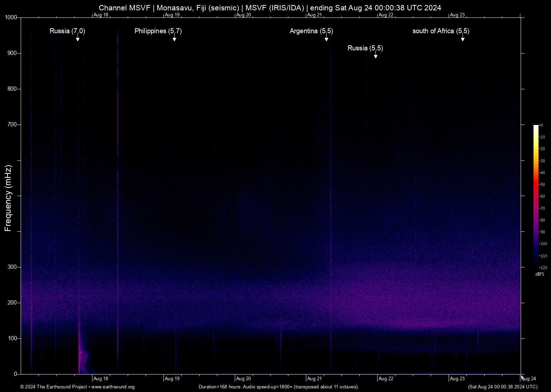Click the Aug 18 label on the bottom axis
Viewport: 551px width, 392px height.
point(101,379)
